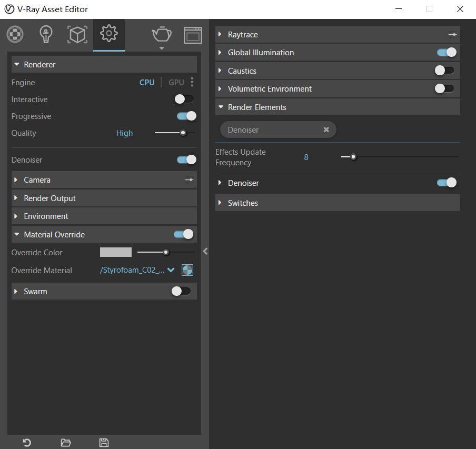The width and height of the screenshot is (476, 449).
Task: Toggle Material Override switch
Action: 183,234
